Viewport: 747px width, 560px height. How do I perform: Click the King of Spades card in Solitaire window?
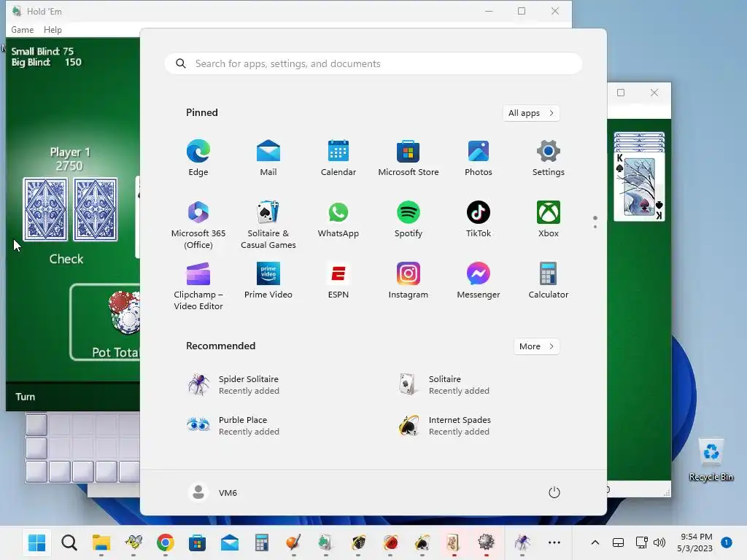639,187
